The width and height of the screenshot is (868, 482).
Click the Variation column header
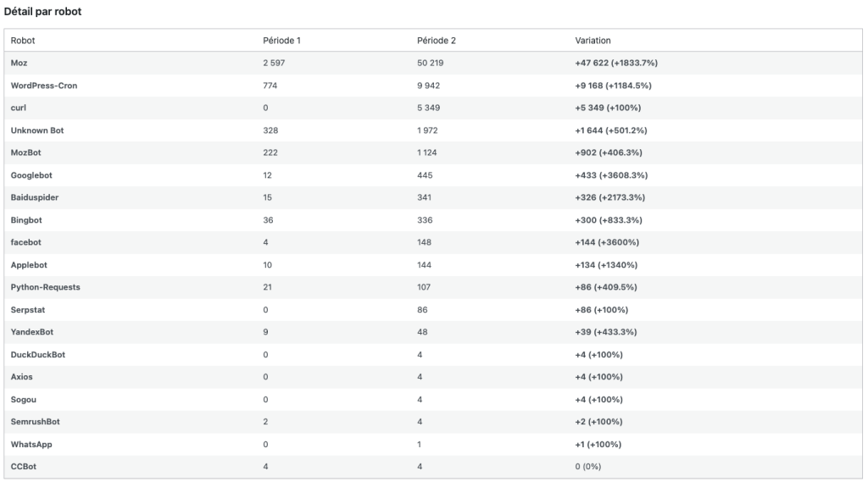(593, 41)
